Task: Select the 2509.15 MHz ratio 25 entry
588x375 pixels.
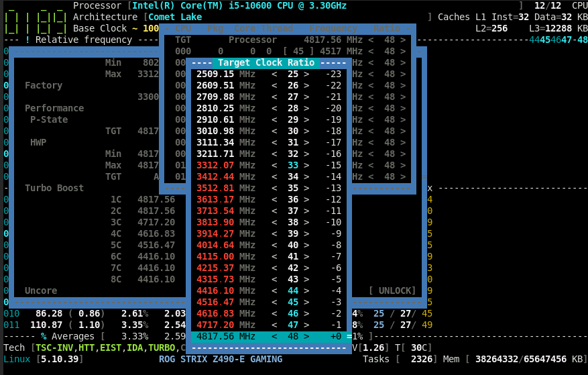Action: pyautogui.click(x=269, y=74)
